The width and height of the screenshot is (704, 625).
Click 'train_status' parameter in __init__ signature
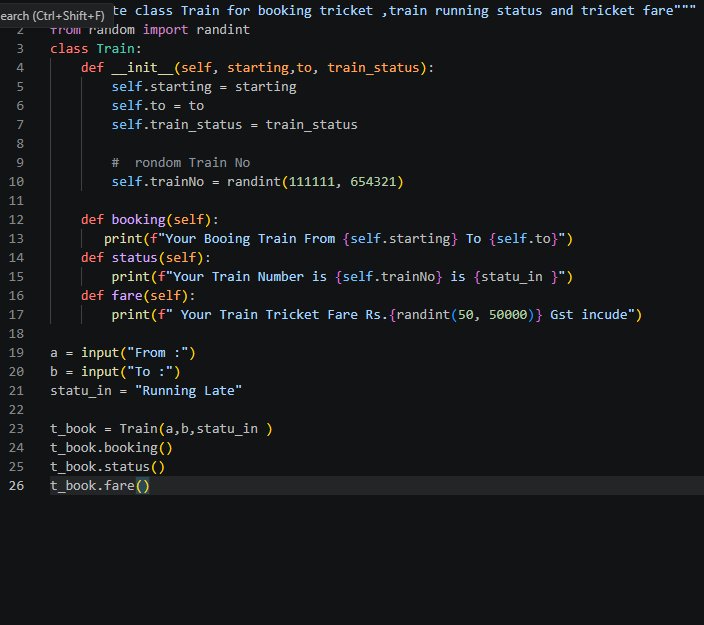373,68
